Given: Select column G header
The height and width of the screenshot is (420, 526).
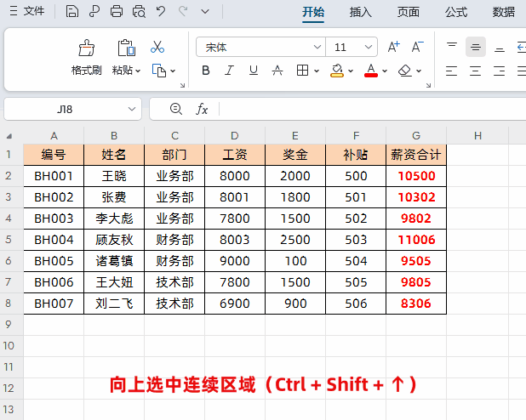Looking at the screenshot, I should (x=416, y=136).
